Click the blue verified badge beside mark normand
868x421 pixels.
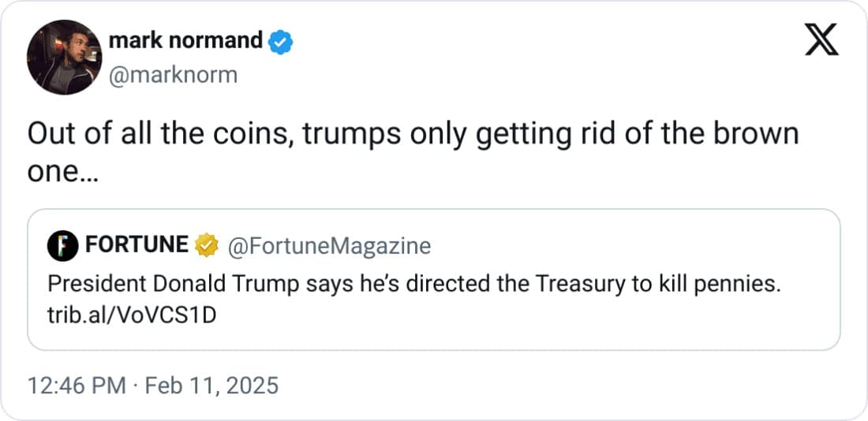tap(281, 41)
